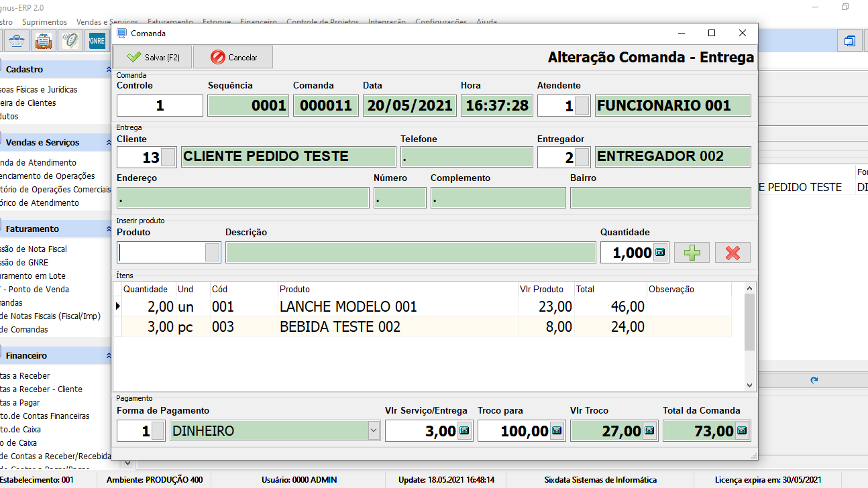Open the Atendente lookup button

583,106
